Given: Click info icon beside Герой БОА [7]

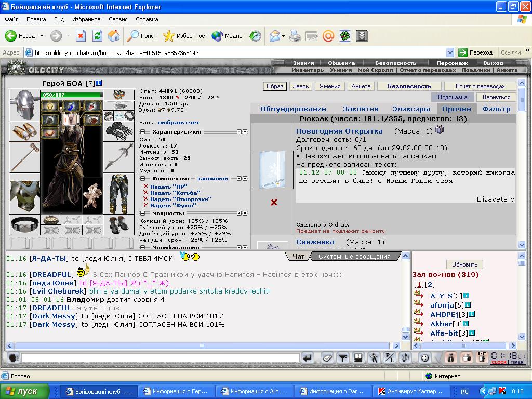Looking at the screenshot, I should point(99,83).
